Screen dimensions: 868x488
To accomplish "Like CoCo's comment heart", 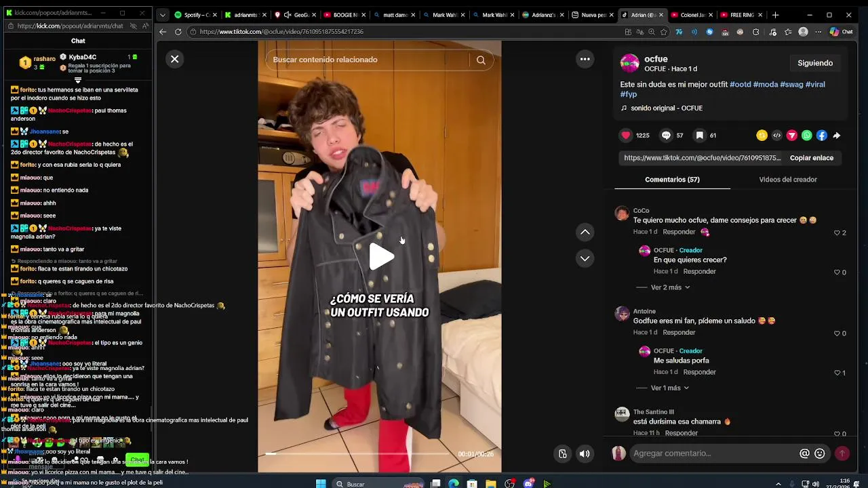I will [x=837, y=232].
